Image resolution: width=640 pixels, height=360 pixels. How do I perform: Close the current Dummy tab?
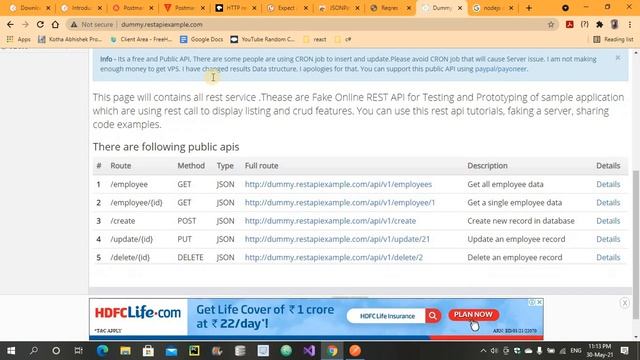(460, 8)
